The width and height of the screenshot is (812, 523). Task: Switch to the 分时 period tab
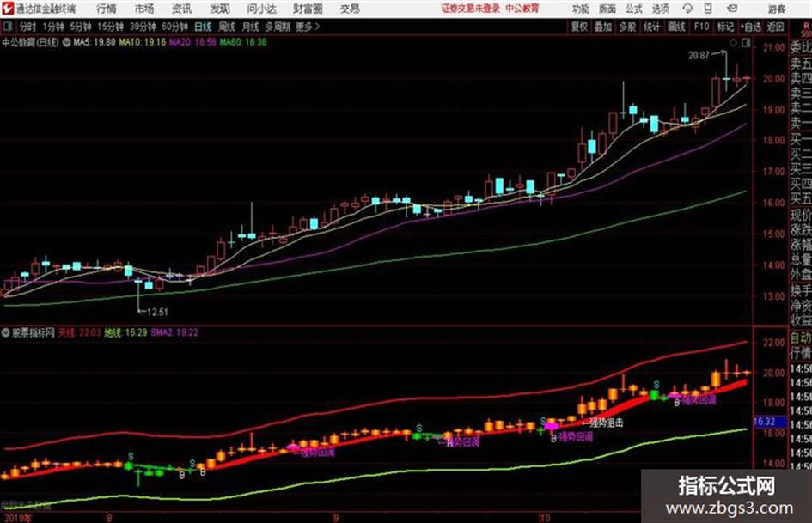27,27
